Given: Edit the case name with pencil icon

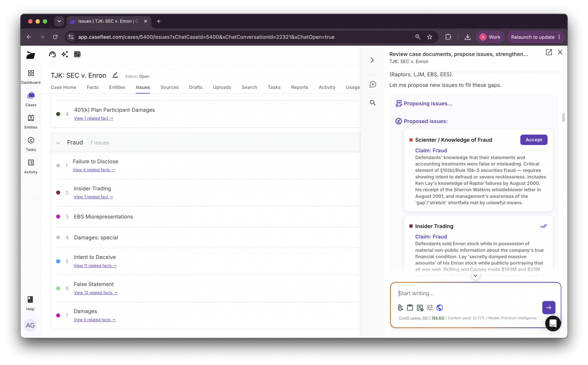Looking at the screenshot, I should click(115, 75).
